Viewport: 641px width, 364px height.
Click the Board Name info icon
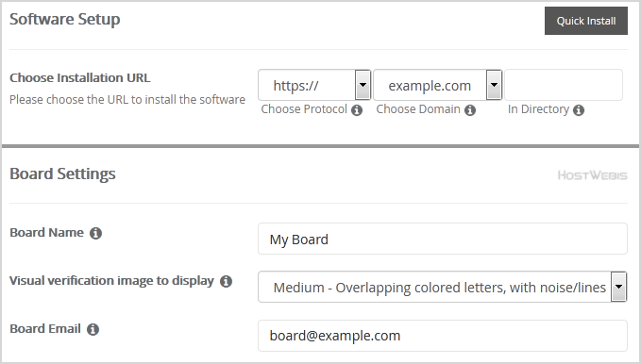(95, 233)
